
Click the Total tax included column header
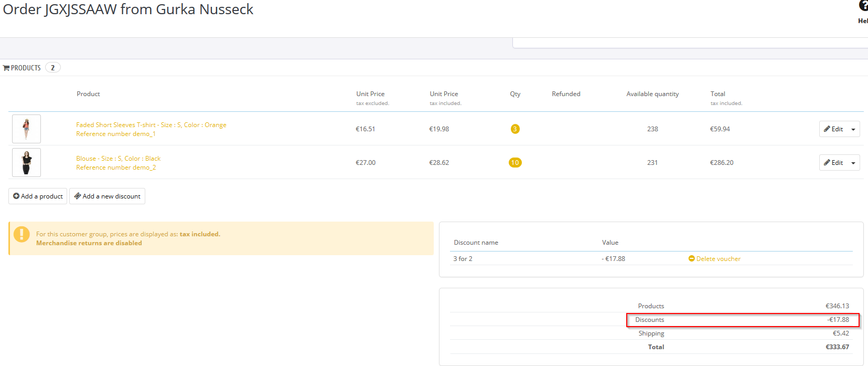click(718, 94)
